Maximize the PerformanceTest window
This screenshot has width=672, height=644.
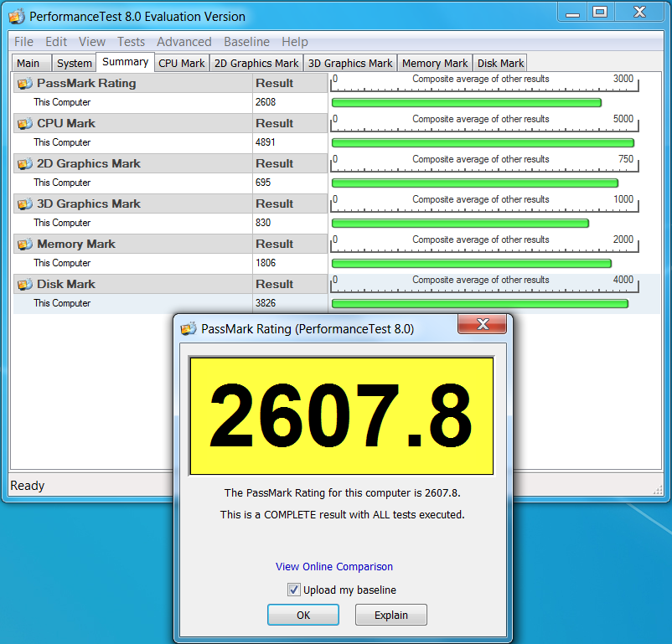tap(601, 13)
